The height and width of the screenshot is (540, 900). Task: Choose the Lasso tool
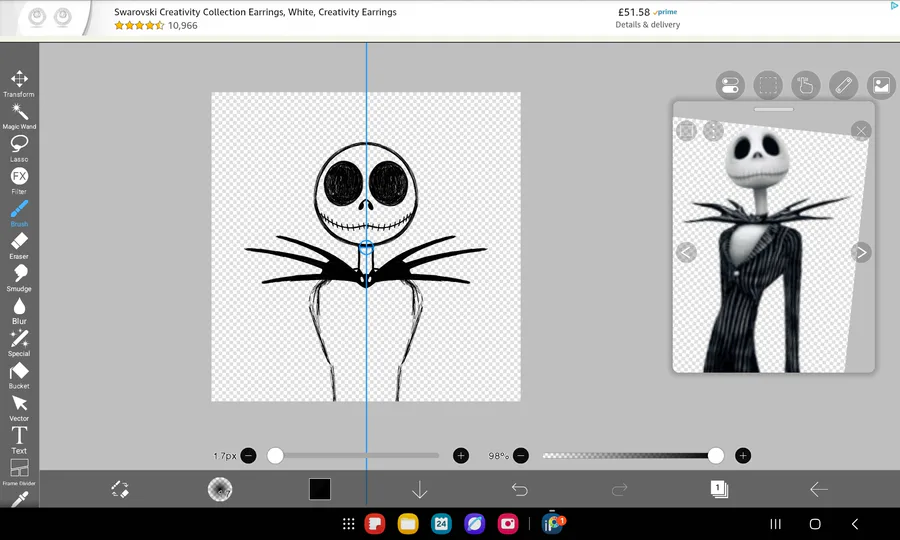(x=19, y=149)
